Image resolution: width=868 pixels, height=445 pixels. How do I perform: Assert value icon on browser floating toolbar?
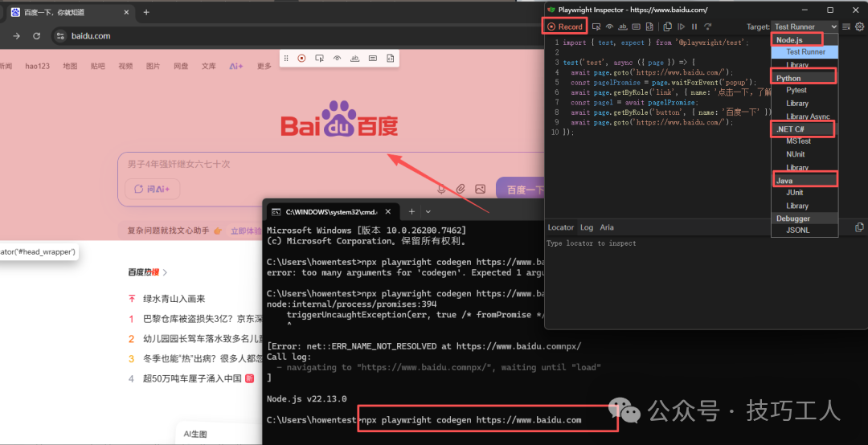point(373,58)
